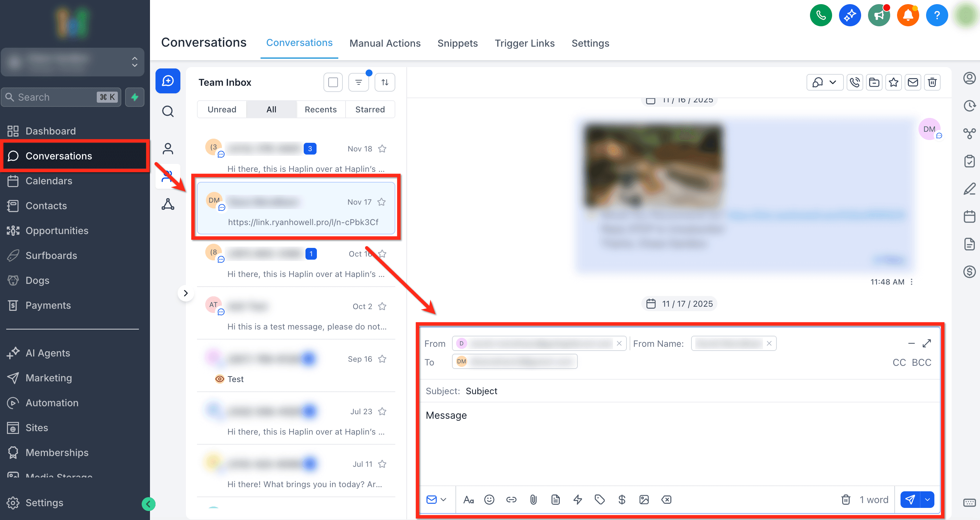
Task: Insert a link in the message
Action: (x=511, y=500)
